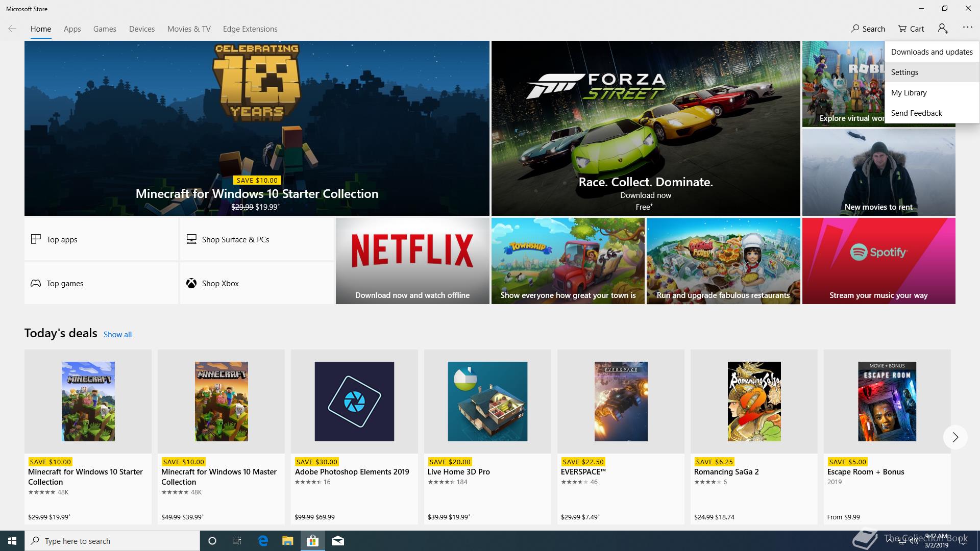Launch Microsoft Edge from the taskbar
The width and height of the screenshot is (980, 551).
pyautogui.click(x=263, y=541)
